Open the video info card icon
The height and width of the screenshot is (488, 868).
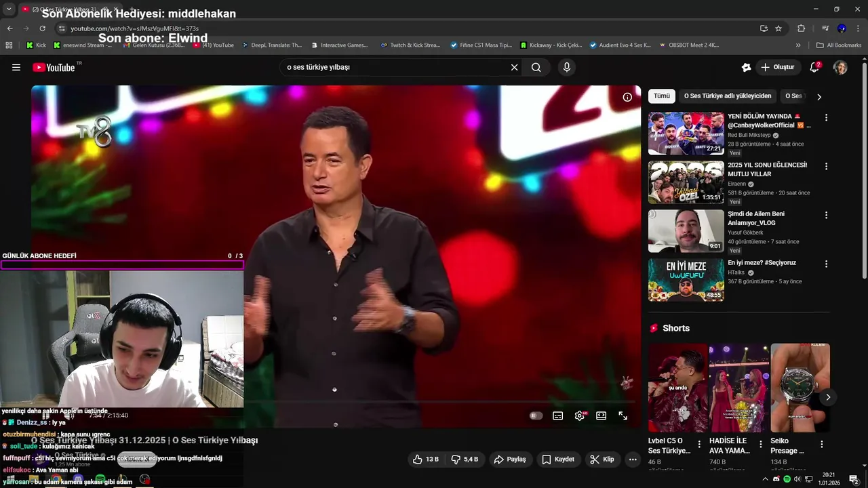[627, 97]
